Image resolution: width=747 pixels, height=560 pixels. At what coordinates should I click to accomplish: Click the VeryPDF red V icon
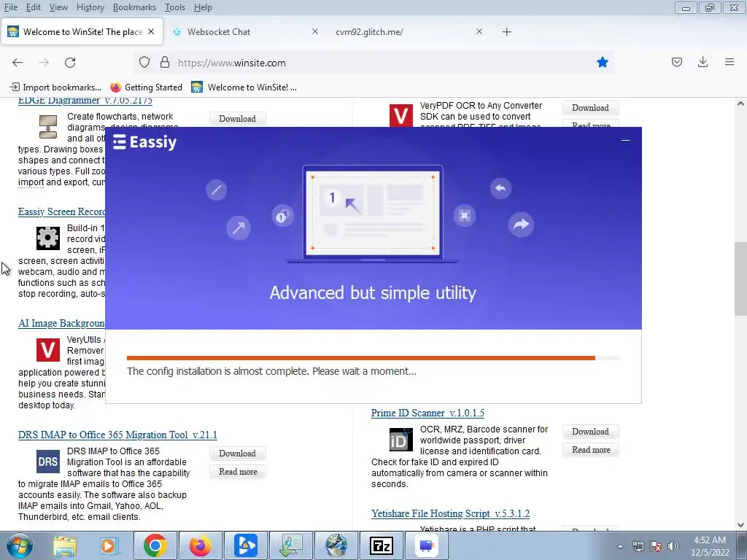tap(400, 116)
